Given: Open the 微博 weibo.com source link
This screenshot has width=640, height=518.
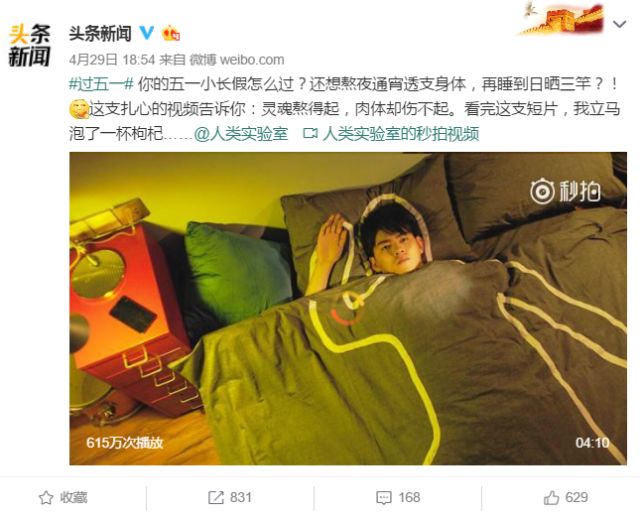Looking at the screenshot, I should [237, 60].
